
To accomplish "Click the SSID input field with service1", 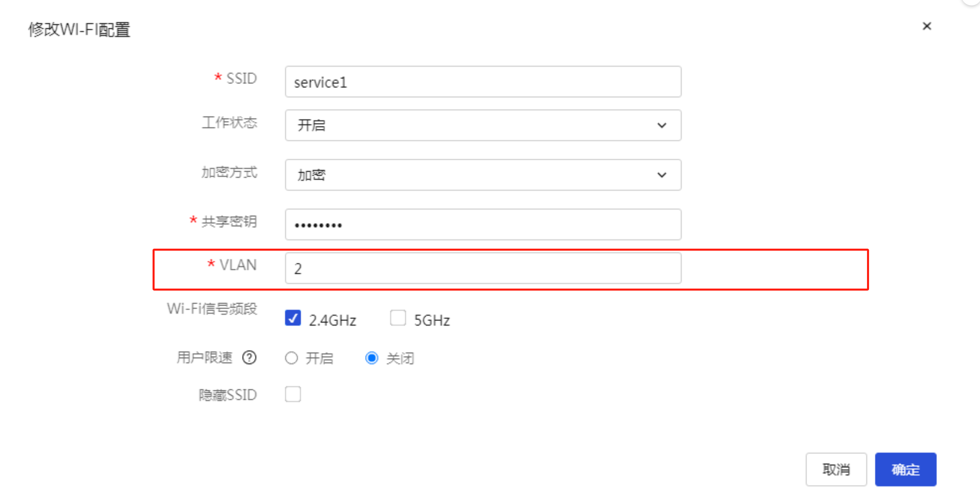I will pyautogui.click(x=482, y=82).
